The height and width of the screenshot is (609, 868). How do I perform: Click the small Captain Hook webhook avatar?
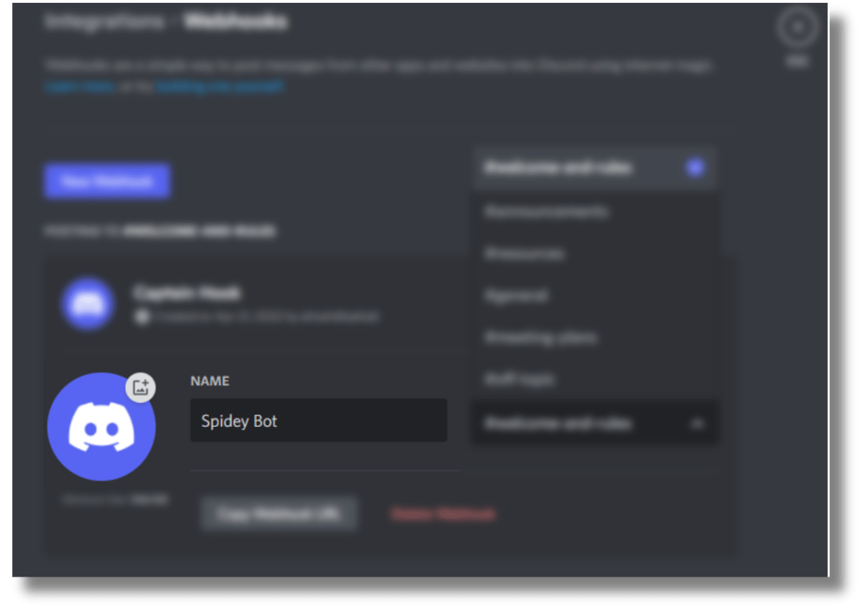88,304
